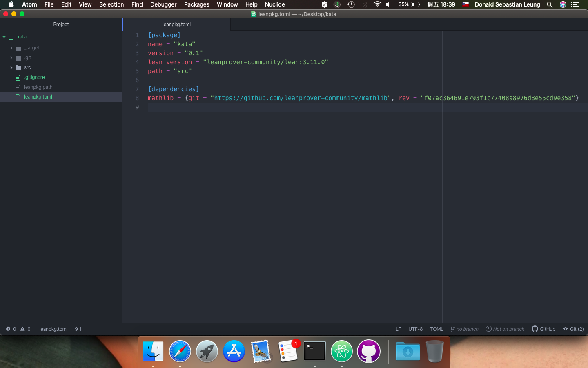Click the green dollar icon in menu bar
This screenshot has height=368, width=588.
[337, 4]
